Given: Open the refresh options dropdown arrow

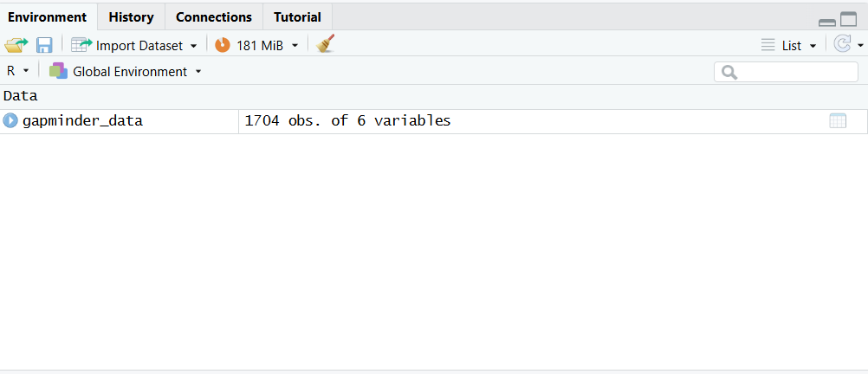Looking at the screenshot, I should click(860, 46).
